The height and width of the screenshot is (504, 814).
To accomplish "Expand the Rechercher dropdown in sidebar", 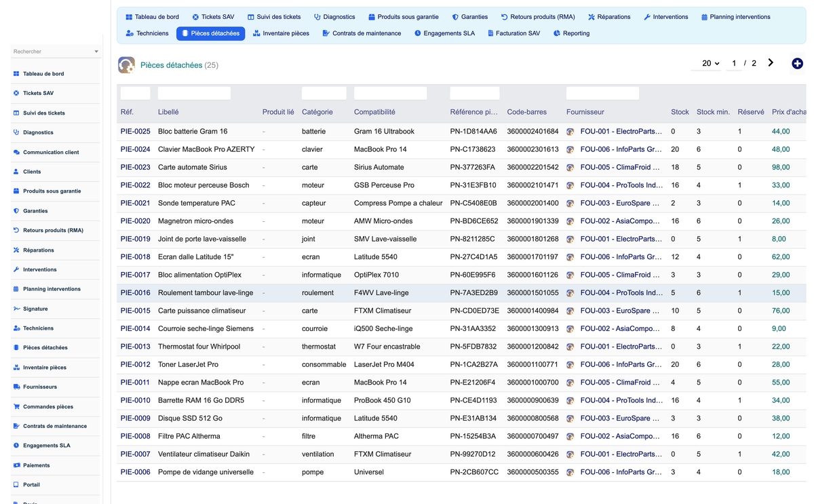I will [96, 52].
